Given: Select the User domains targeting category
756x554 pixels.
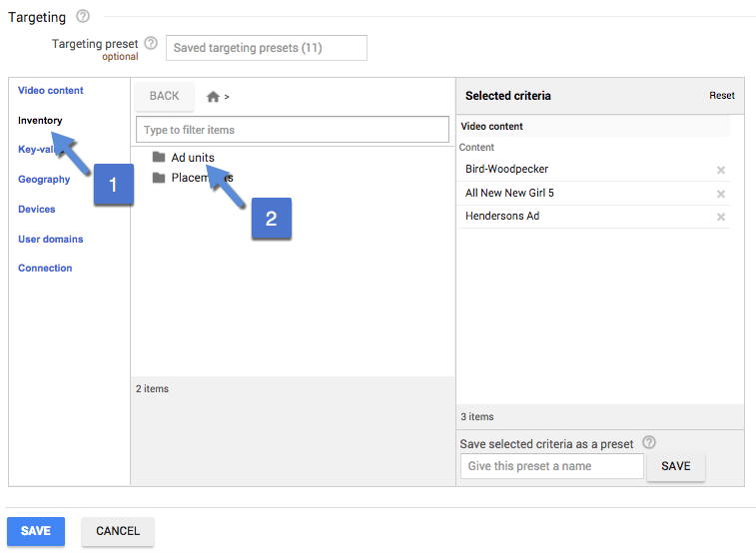Looking at the screenshot, I should [x=51, y=239].
